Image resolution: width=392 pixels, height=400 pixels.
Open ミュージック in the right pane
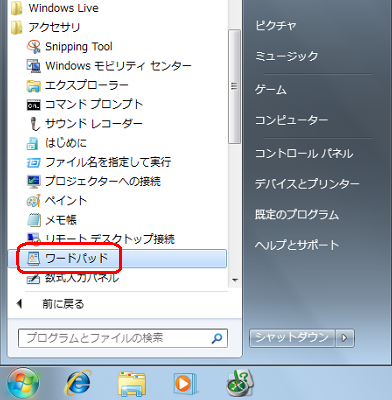(287, 56)
